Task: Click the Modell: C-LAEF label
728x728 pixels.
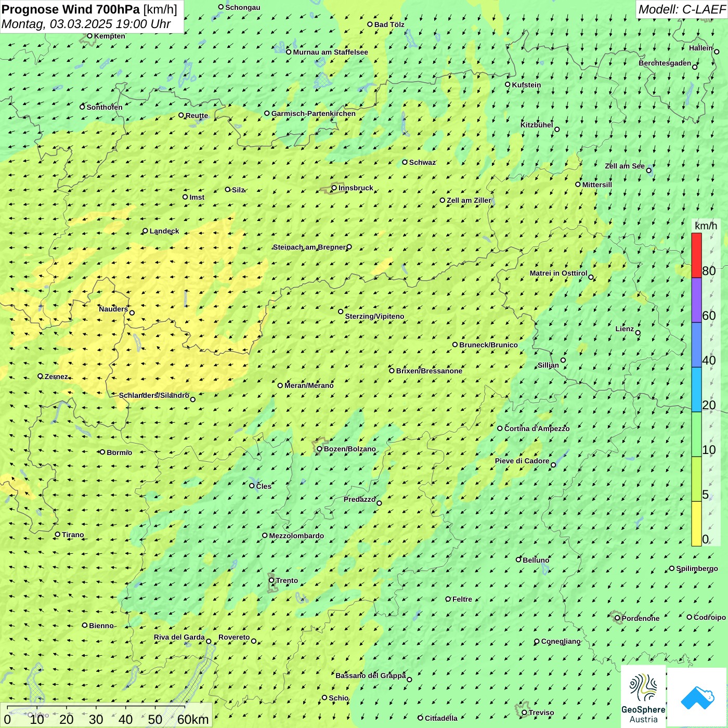Action: click(x=681, y=9)
